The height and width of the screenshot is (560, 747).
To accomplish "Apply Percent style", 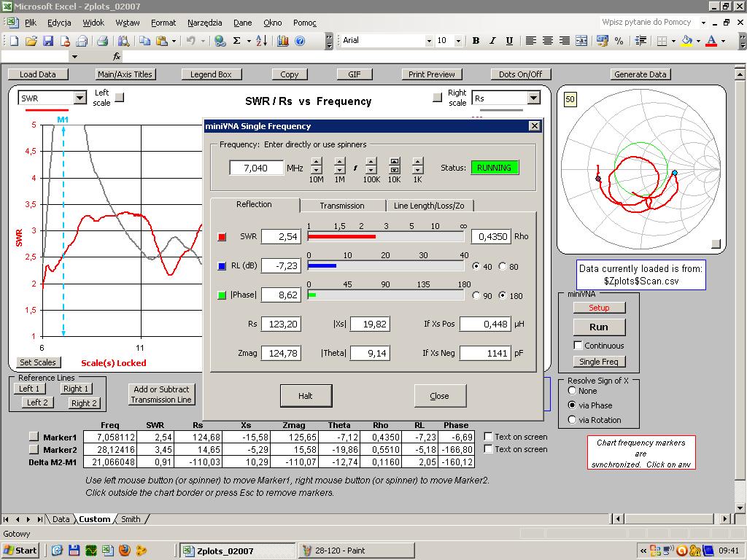I will click(619, 41).
